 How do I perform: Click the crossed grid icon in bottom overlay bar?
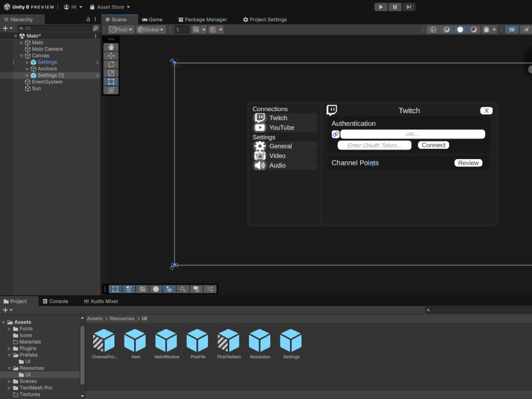[142, 289]
